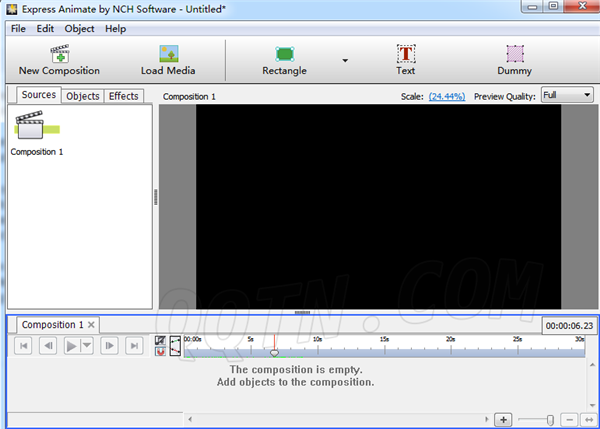Click timeline vertical scrollbar up arrow
This screenshot has width=600, height=429.
click(x=592, y=365)
